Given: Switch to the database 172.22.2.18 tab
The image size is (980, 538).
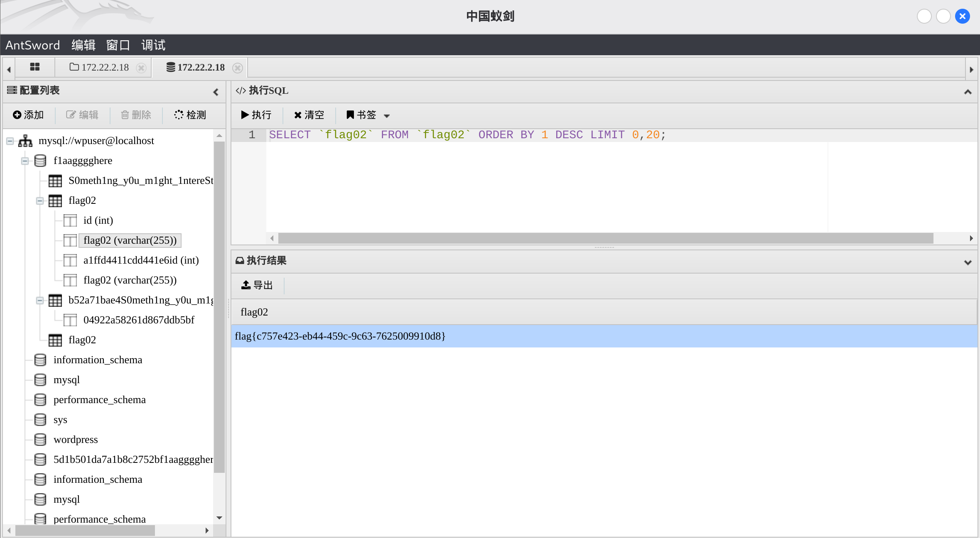Looking at the screenshot, I should coord(196,67).
